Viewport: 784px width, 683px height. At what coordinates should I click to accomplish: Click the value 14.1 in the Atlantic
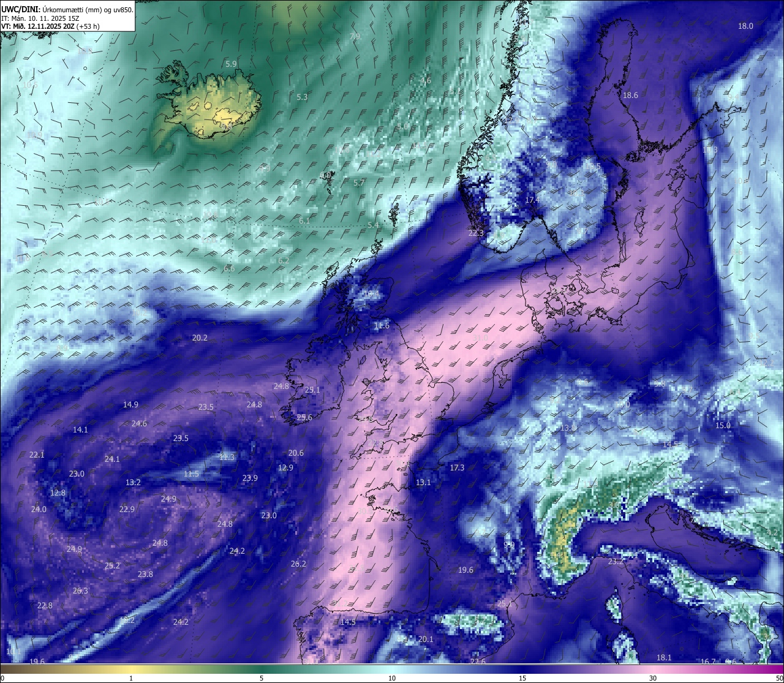[80, 429]
